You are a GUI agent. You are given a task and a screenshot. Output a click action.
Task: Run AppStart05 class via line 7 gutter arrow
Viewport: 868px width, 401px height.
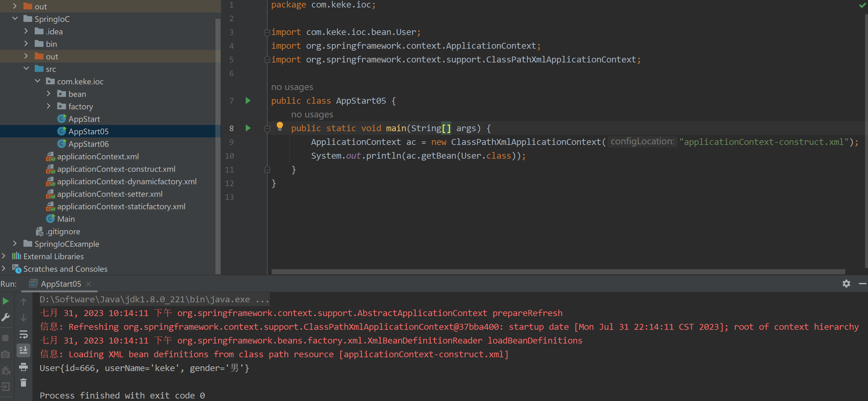coord(248,101)
